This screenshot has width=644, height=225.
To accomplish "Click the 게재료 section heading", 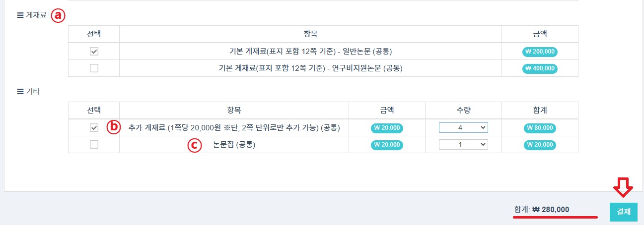I will pyautogui.click(x=36, y=15).
